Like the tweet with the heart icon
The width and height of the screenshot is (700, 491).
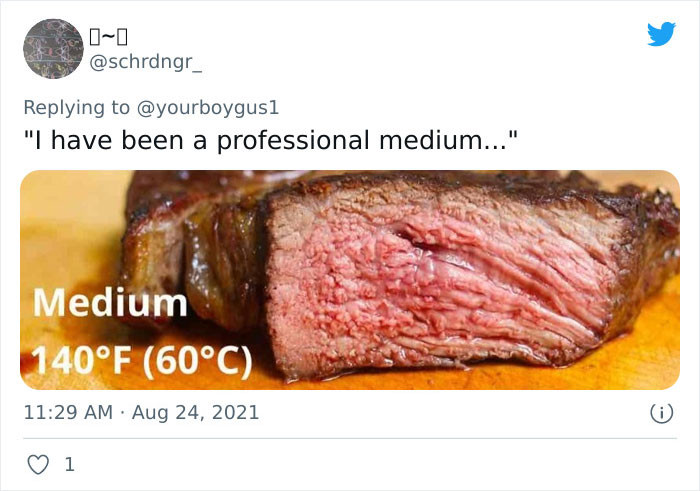pos(38,465)
